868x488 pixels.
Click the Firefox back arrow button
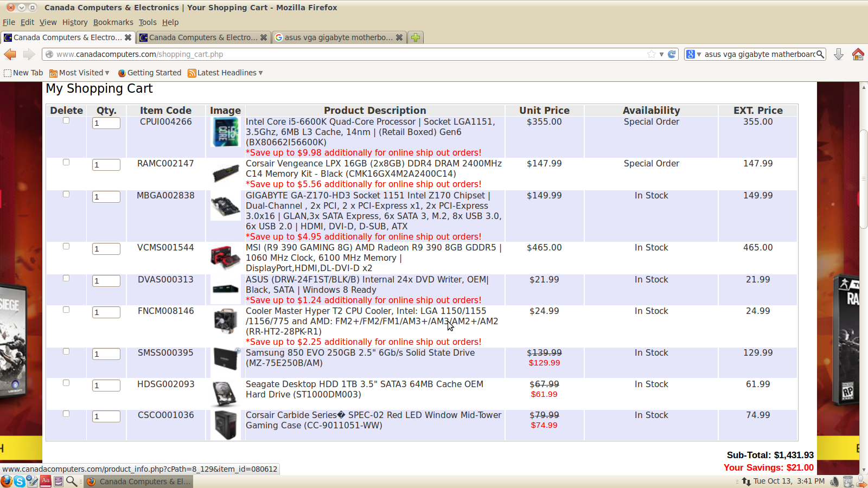coord(10,54)
